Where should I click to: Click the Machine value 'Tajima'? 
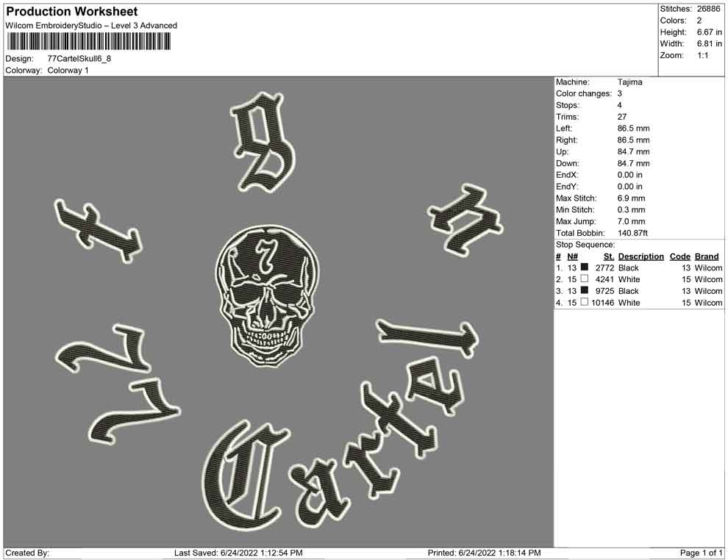629,82
